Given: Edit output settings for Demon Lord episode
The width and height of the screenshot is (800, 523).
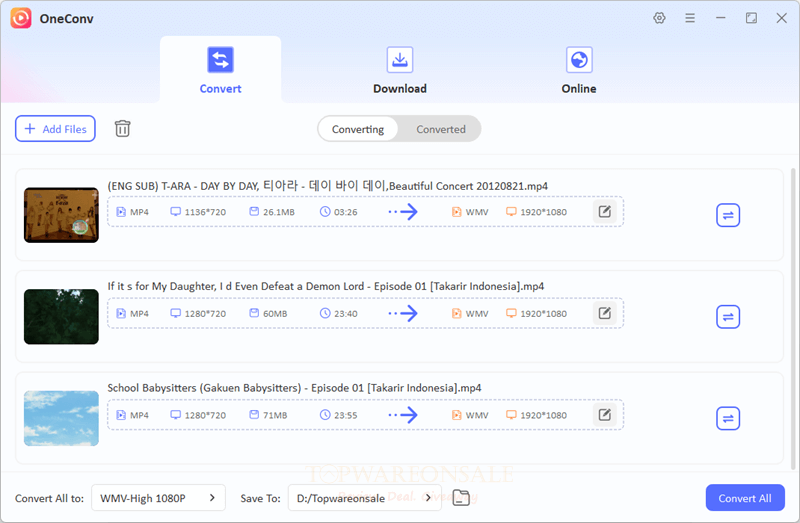Looking at the screenshot, I should coord(605,313).
